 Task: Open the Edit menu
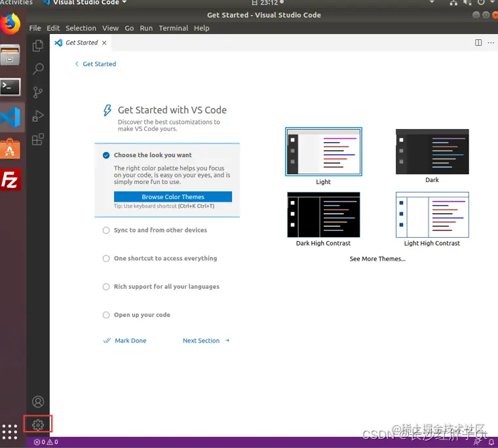(53, 28)
